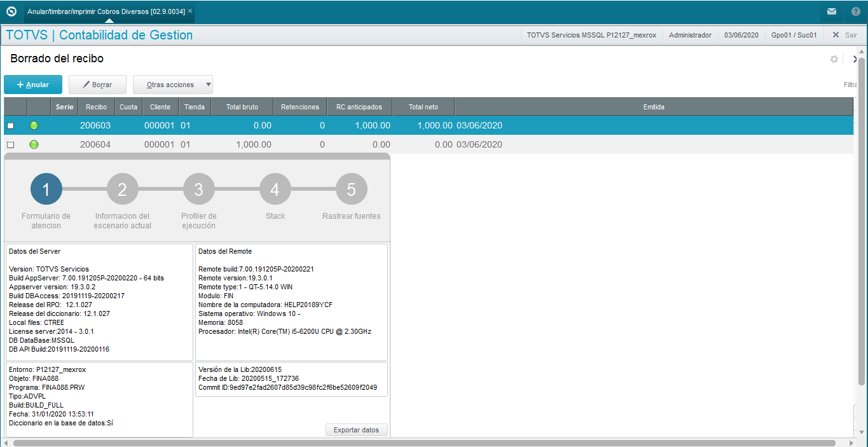Viewport: 868px width, 447px height.
Task: Click the Gpo01 / Suc01 branch label
Action: [794, 35]
